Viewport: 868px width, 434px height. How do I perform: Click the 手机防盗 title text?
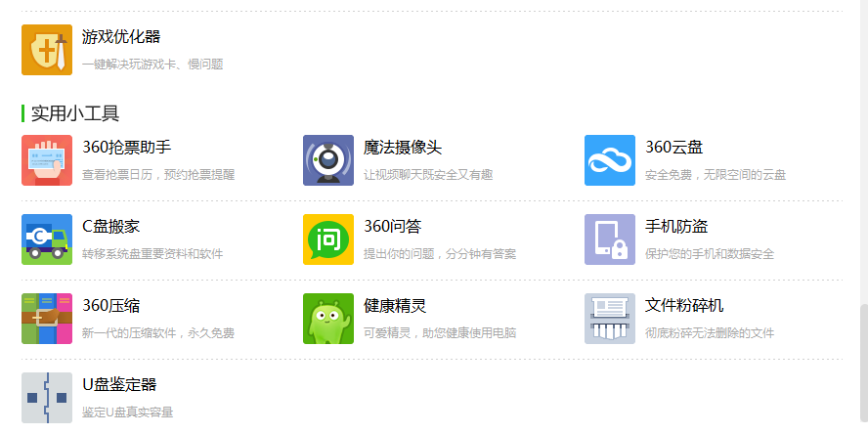pyautogui.click(x=676, y=227)
